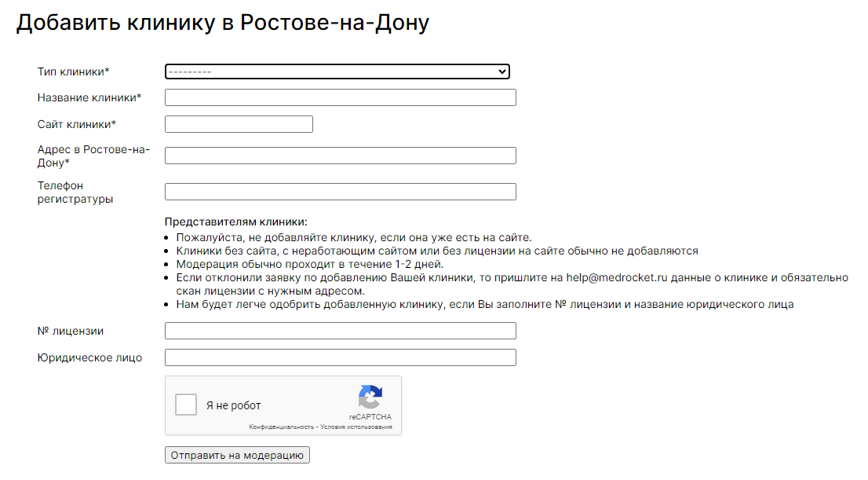This screenshot has height=480, width=868.
Task: Check the Я не робот checkbox
Action: 186,405
